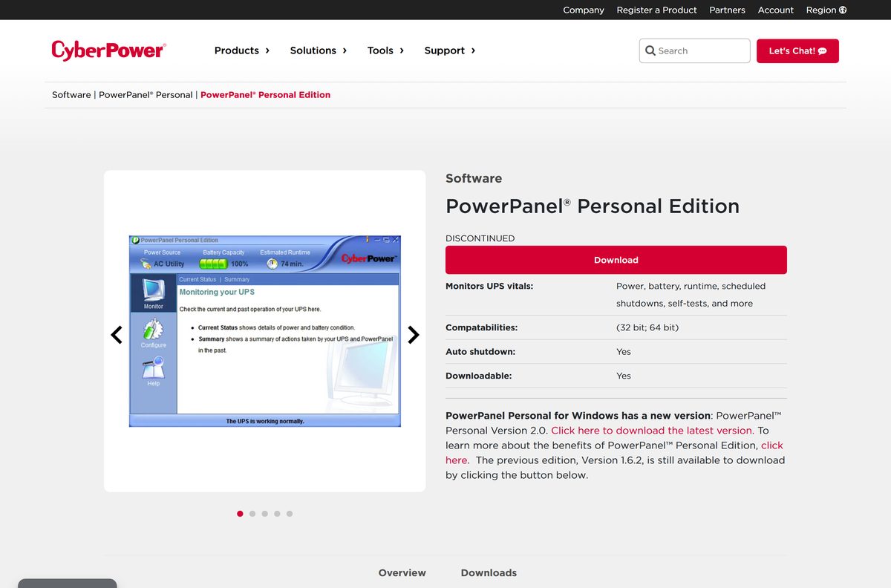Image resolution: width=891 pixels, height=588 pixels.
Task: Expand the Support menu
Action: tap(450, 50)
